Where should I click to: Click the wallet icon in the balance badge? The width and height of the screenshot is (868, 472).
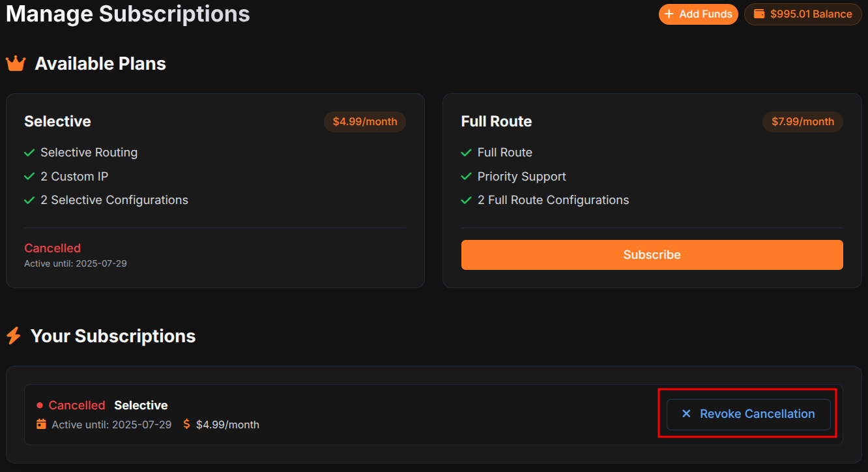759,14
